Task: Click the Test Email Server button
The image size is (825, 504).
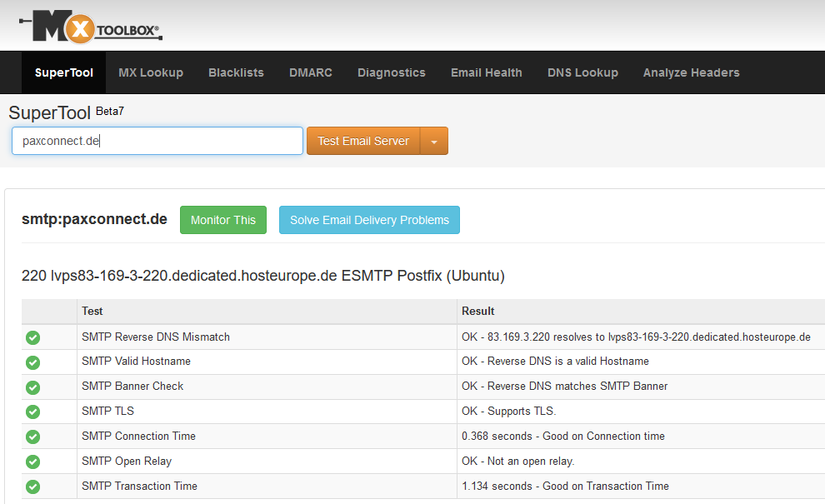Action: 363,141
